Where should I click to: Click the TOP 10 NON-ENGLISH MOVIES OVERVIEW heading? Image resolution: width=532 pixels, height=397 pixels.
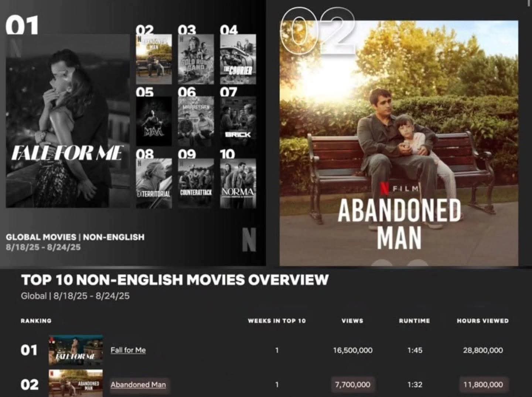coord(175,280)
